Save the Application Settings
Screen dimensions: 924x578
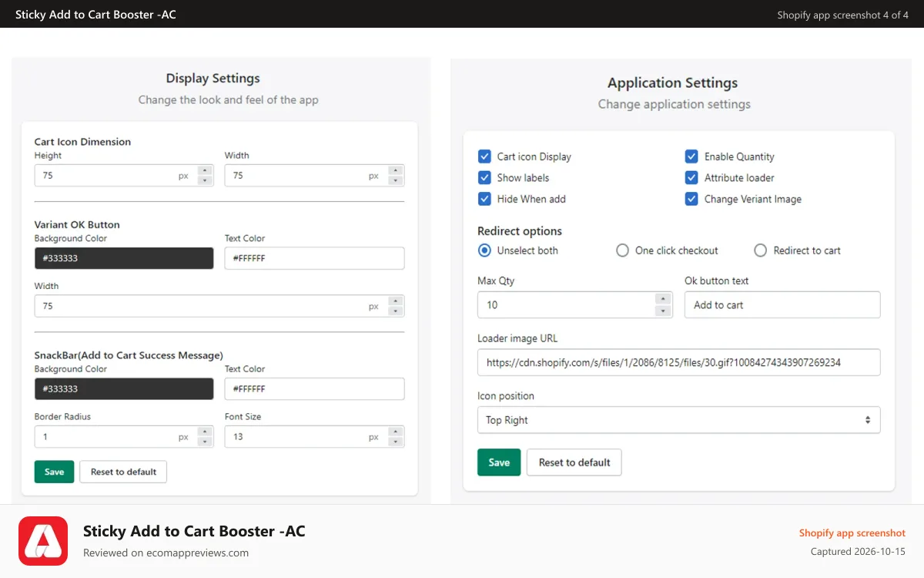499,462
